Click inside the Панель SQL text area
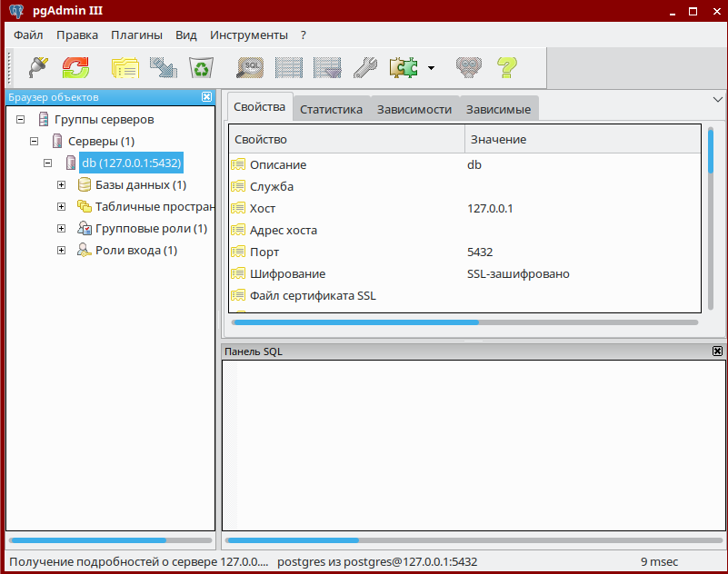This screenshot has height=574, width=728. 474,445
